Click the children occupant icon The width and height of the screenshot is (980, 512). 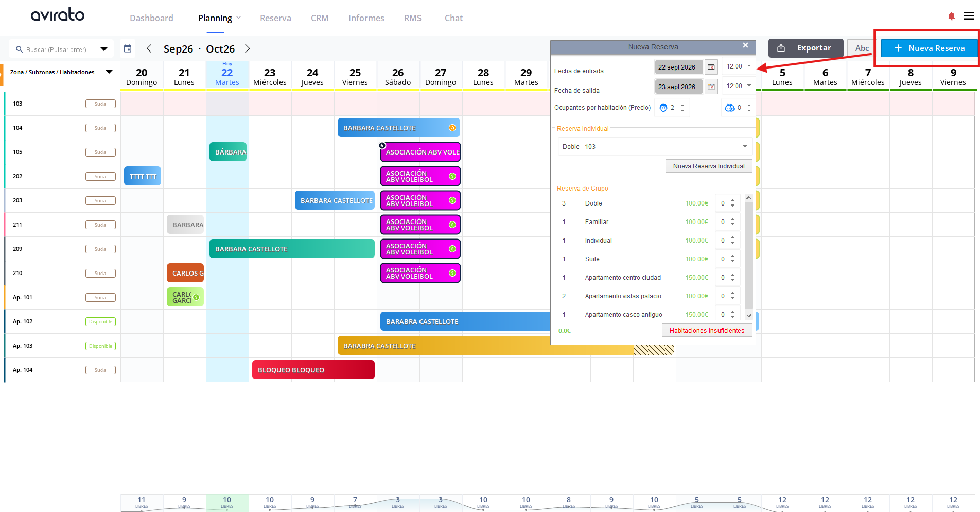[x=730, y=108]
